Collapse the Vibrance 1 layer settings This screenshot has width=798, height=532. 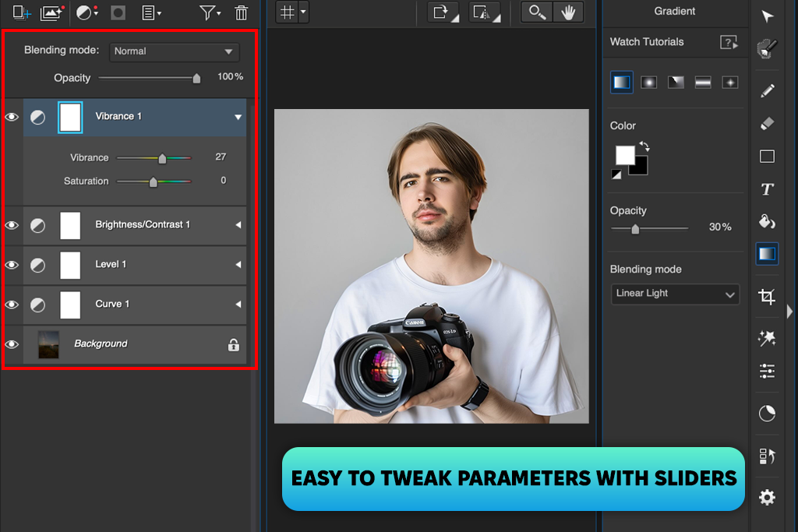point(238,117)
